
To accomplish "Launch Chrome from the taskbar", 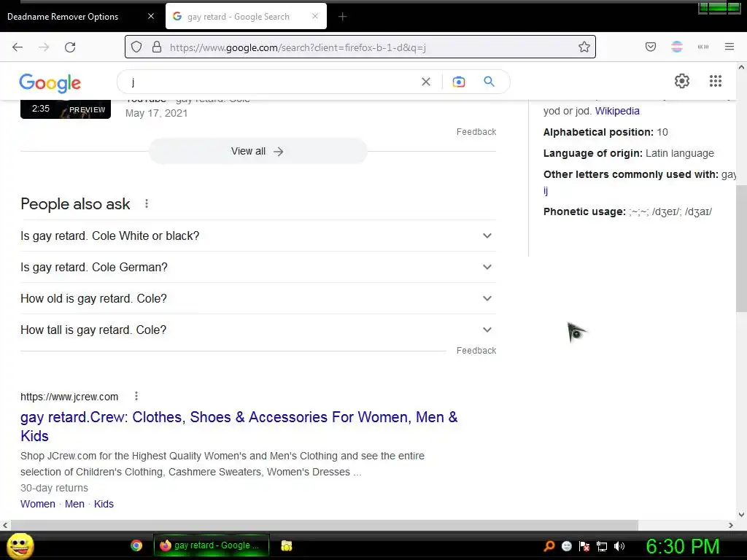I will click(136, 545).
